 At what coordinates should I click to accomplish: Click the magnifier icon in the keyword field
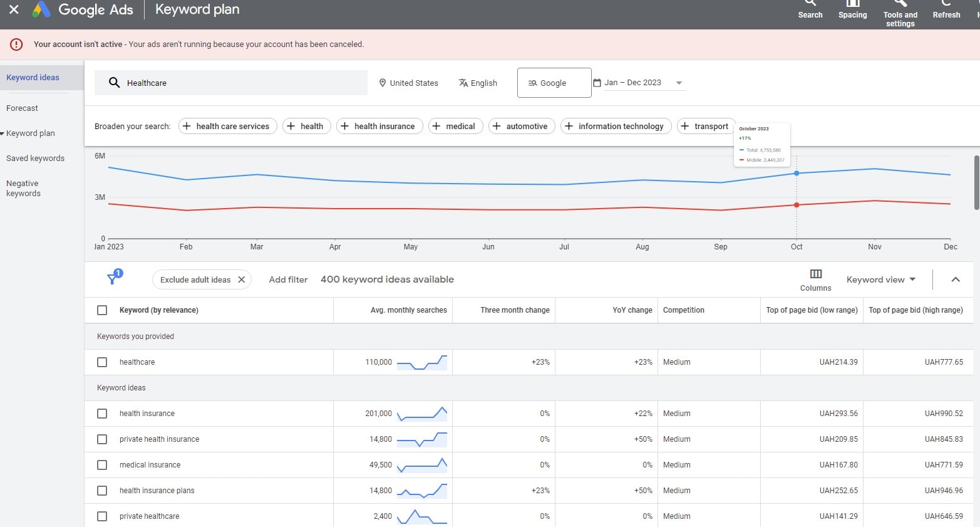pos(114,83)
